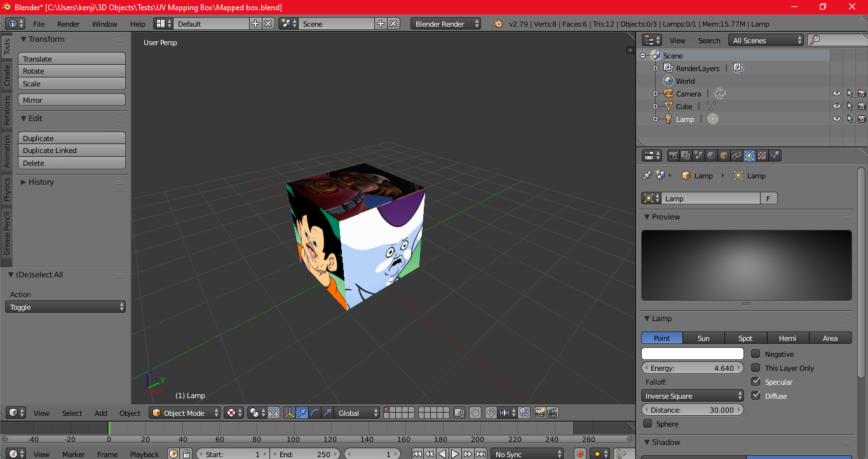Toggle visibility eye for Lamp
Image resolution: width=868 pixels, height=459 pixels.
click(837, 119)
